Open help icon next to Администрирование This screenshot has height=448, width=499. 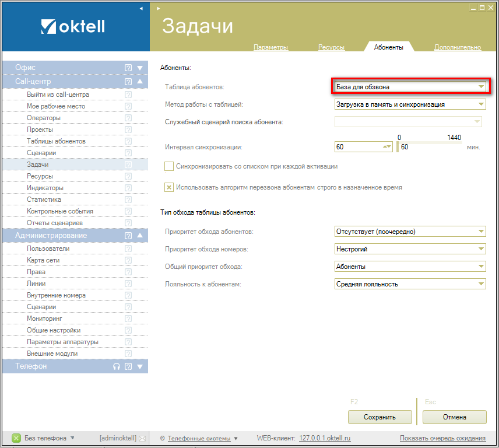coord(128,236)
